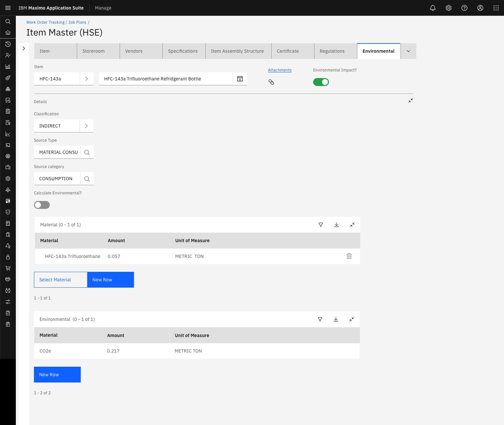Open the help question mark icon
This screenshot has height=425, width=504.
(x=464, y=8)
